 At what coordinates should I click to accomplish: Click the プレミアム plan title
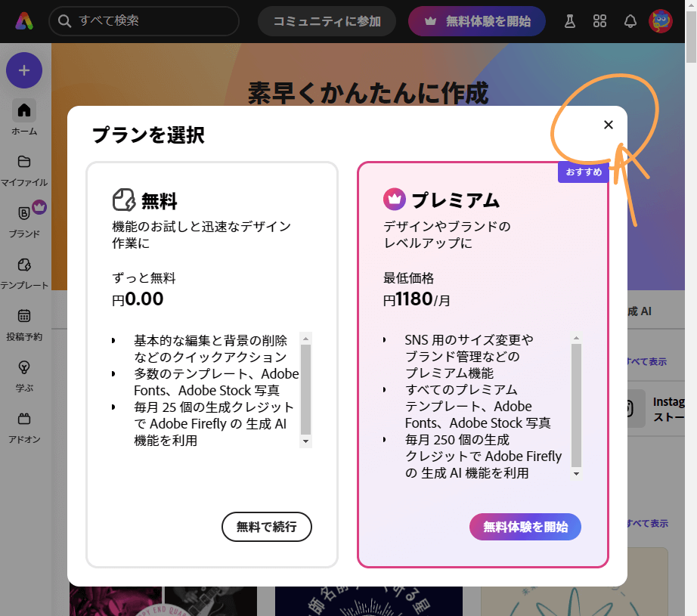[456, 200]
